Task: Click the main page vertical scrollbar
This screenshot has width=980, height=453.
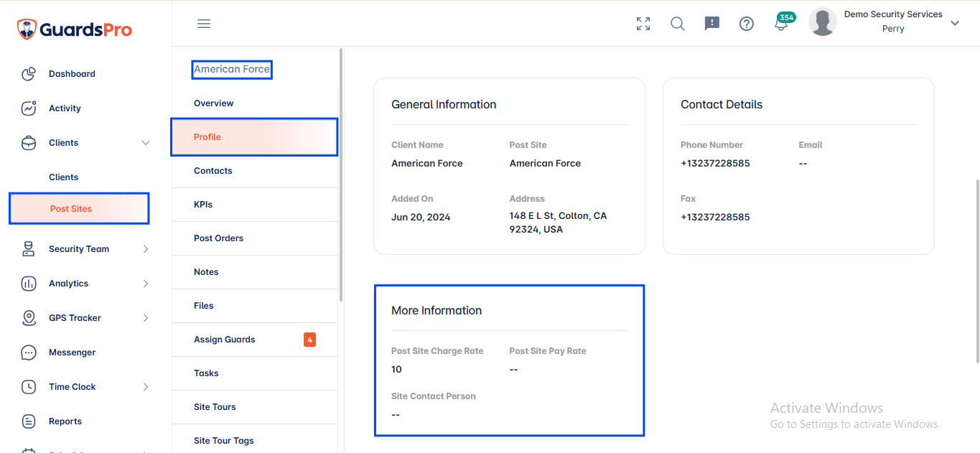Action: [x=976, y=271]
